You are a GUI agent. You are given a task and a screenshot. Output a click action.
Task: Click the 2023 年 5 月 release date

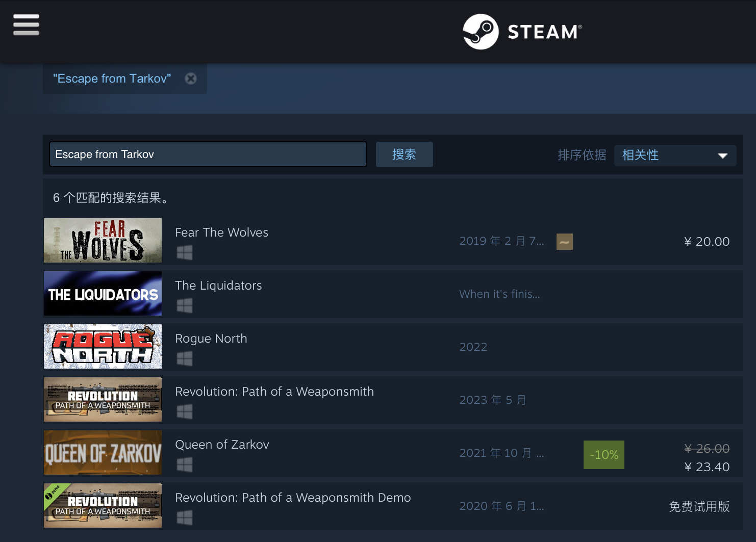(x=493, y=400)
